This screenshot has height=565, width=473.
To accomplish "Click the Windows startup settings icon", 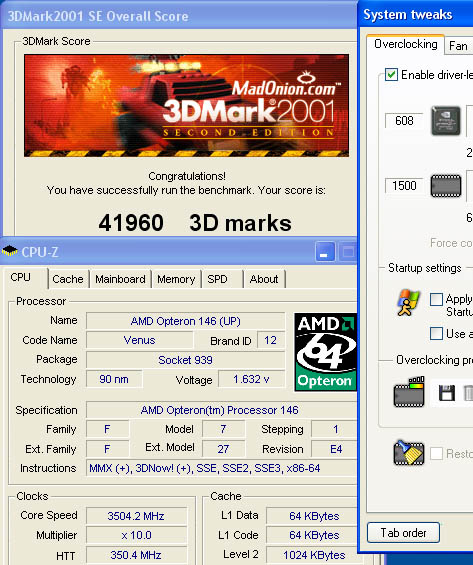I will tap(409, 303).
